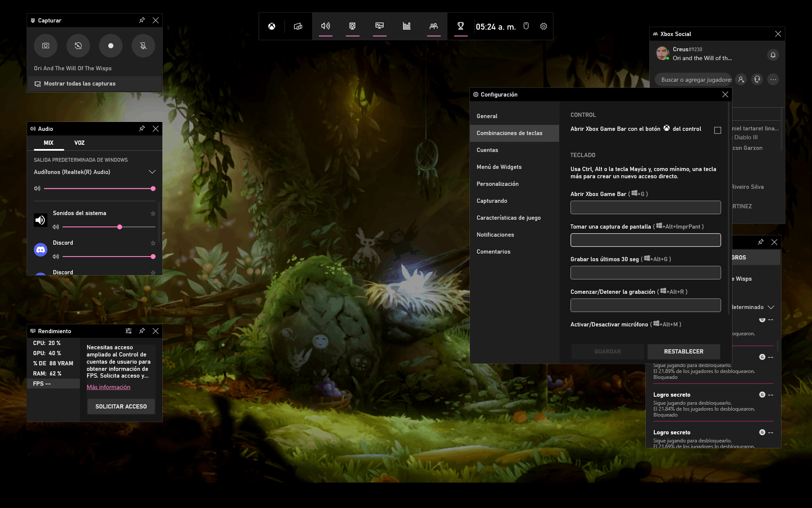The height and width of the screenshot is (508, 812).
Task: Open more options ellipsis in Xbox Social
Action: pos(773,79)
